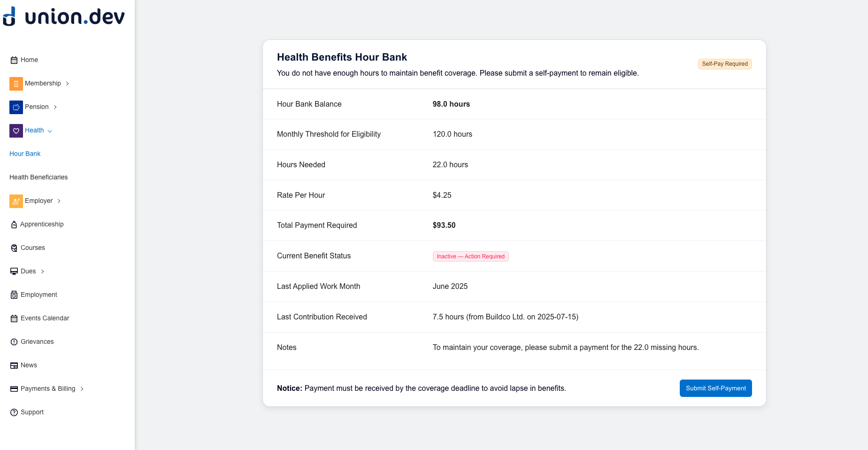The width and height of the screenshot is (868, 450).
Task: Click the Self-Pay Required badge
Action: pyautogui.click(x=724, y=64)
